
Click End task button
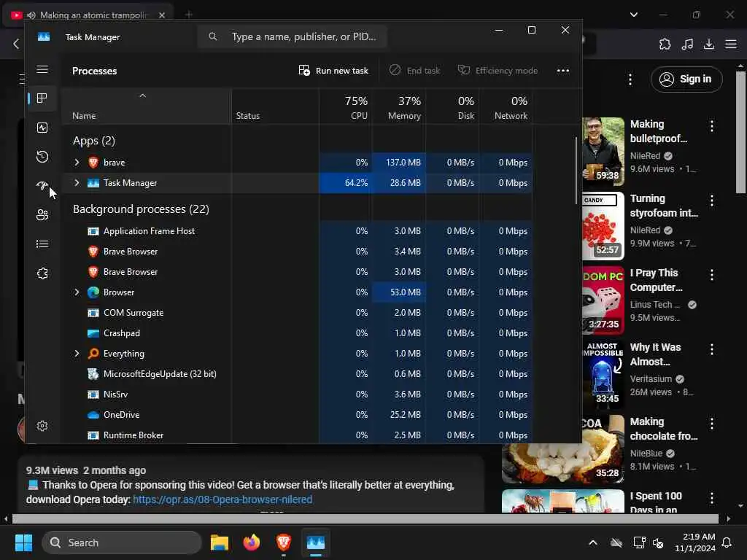[x=414, y=71]
